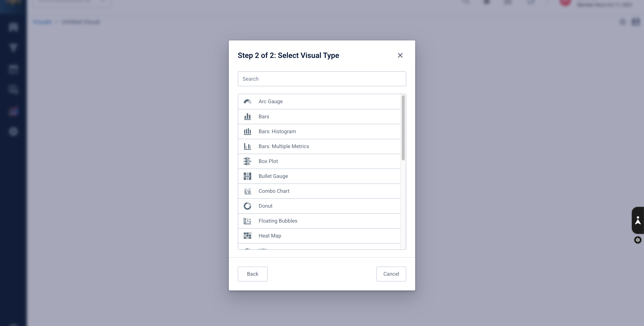Select the Box Plot icon
644x326 pixels.
(247, 161)
